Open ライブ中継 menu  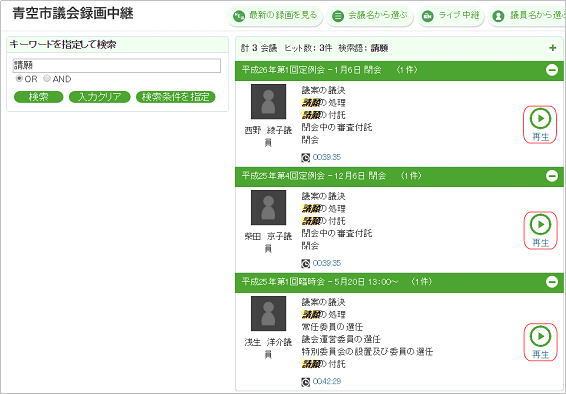[x=451, y=16]
